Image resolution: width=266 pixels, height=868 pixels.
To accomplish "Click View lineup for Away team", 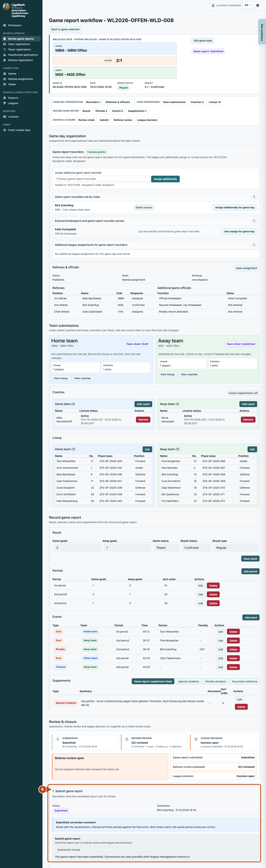I will 168,374.
